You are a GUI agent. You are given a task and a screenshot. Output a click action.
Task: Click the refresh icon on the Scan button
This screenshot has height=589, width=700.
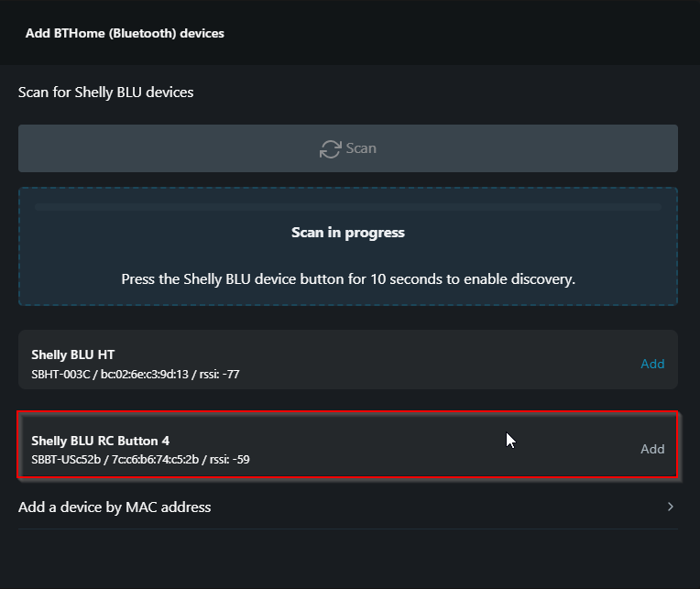click(x=330, y=148)
